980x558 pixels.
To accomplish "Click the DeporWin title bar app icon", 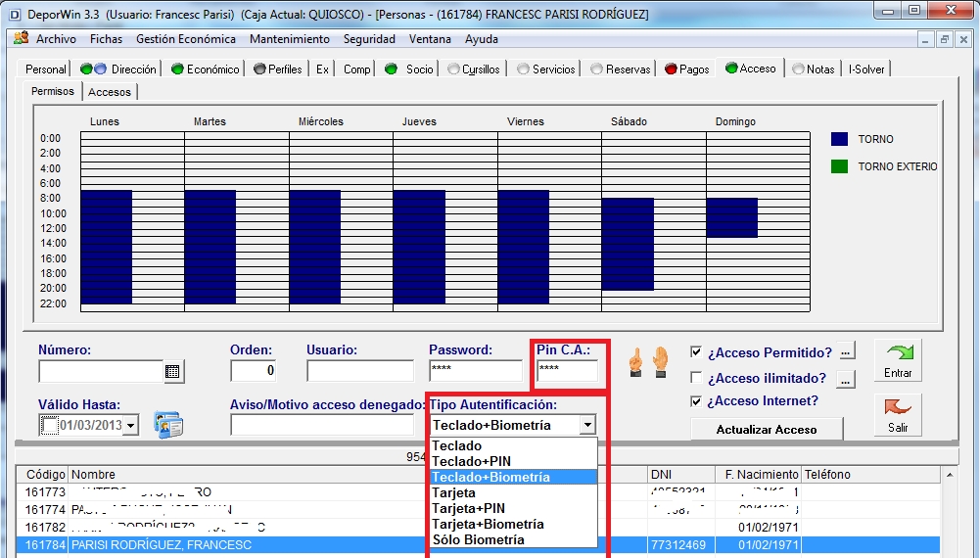I will (15, 14).
